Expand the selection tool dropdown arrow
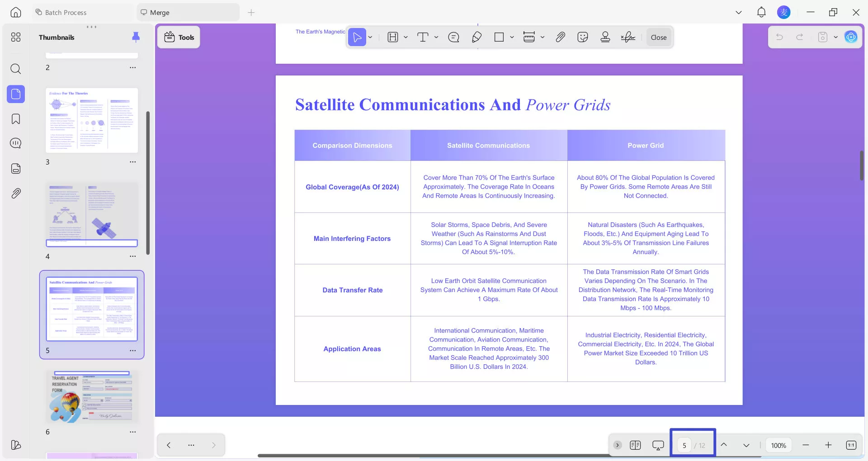This screenshot has height=461, width=868. click(x=370, y=37)
